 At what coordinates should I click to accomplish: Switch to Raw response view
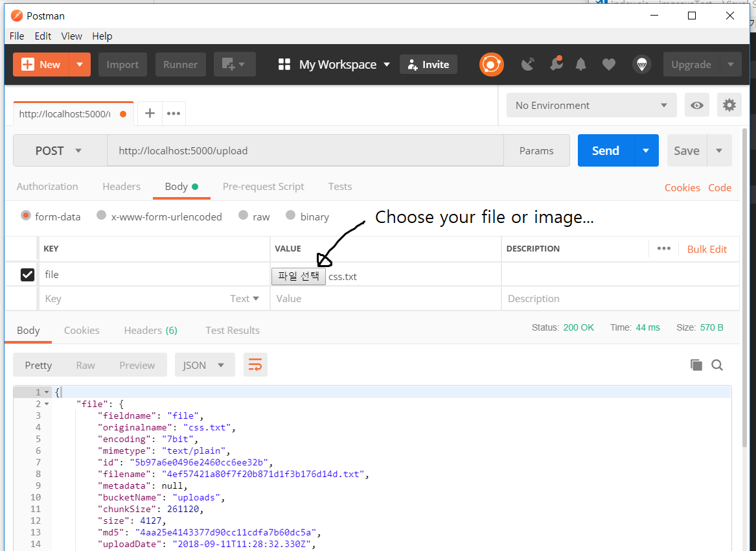86,365
